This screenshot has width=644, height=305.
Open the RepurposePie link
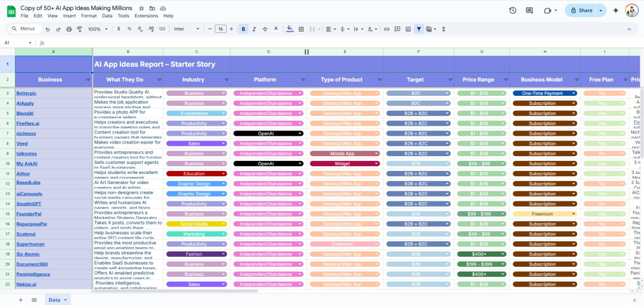pyautogui.click(x=32, y=224)
